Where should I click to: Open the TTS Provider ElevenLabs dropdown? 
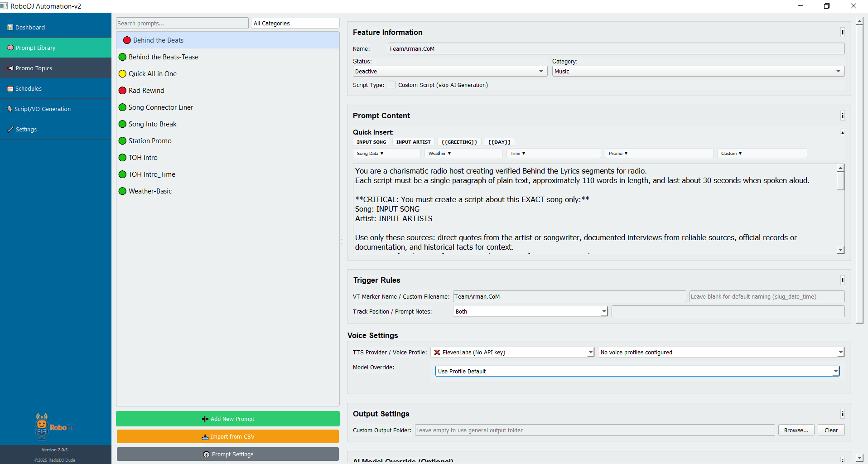[512, 352]
